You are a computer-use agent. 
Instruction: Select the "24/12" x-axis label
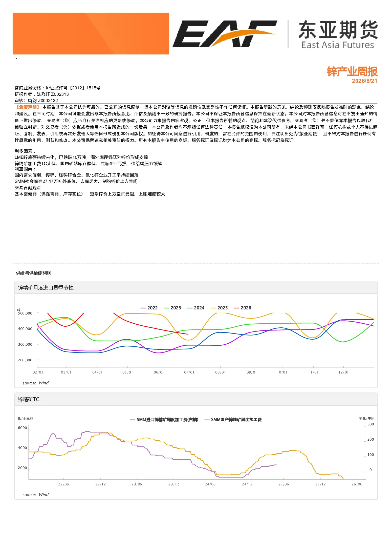coord(247,484)
